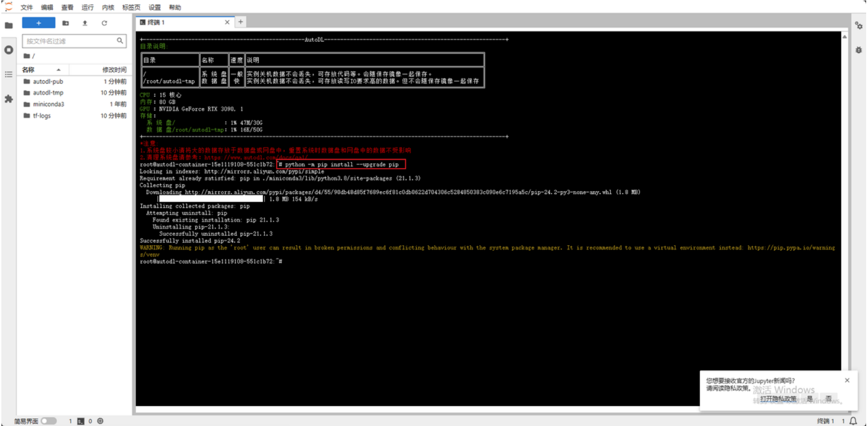Click 是 to accept Jupyter news
This screenshot has height=426, width=868.
click(810, 399)
